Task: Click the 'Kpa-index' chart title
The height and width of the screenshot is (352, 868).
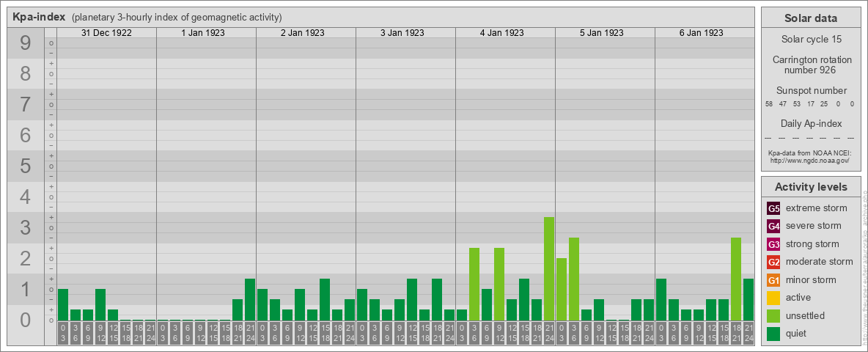Action: 40,17
